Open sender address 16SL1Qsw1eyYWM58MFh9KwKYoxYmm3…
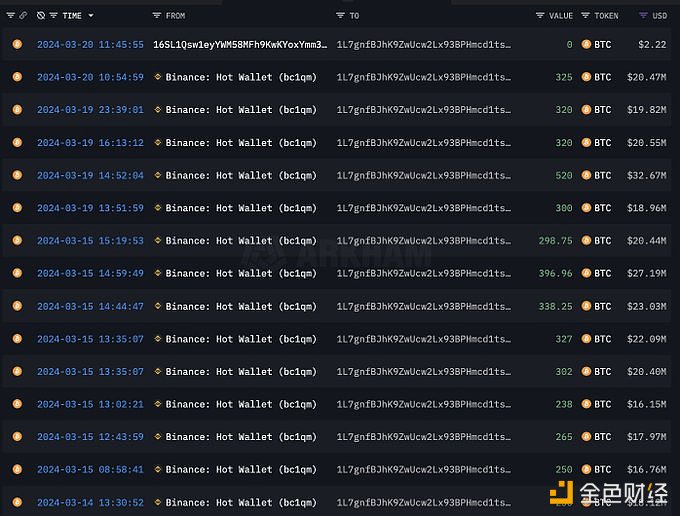 coord(240,45)
